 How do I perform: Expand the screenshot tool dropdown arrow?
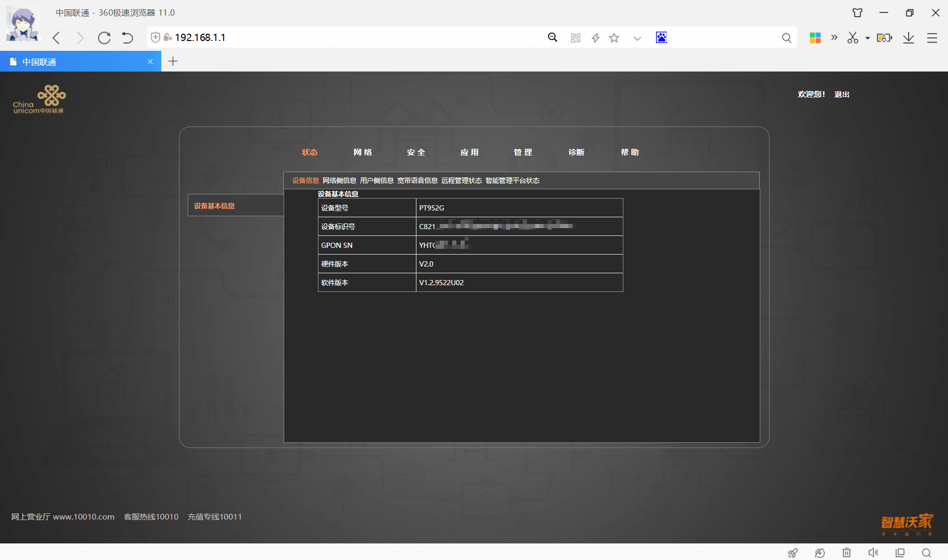coord(868,38)
